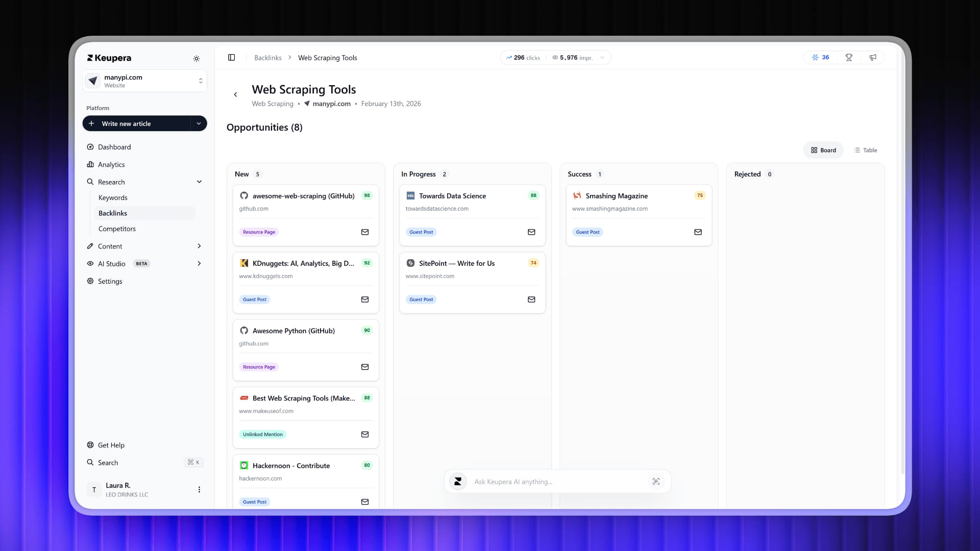Switch to Board view

click(x=823, y=150)
